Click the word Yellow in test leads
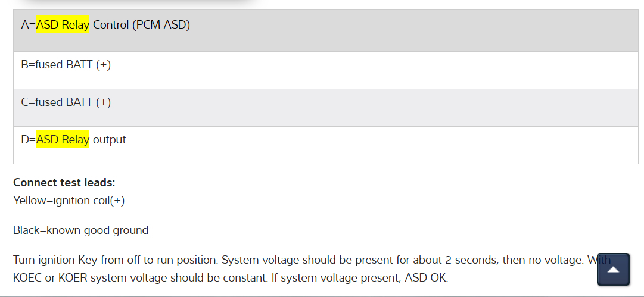The image size is (644, 297). pos(29,201)
